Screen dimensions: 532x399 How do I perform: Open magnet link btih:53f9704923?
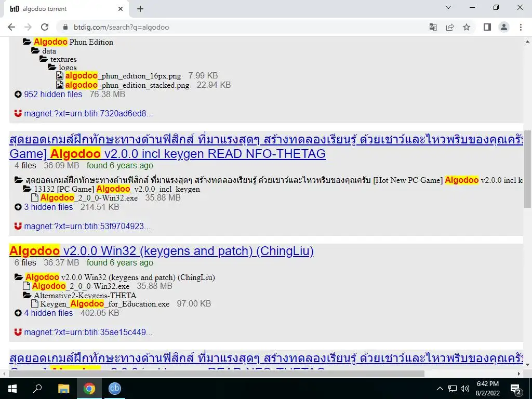87,226
